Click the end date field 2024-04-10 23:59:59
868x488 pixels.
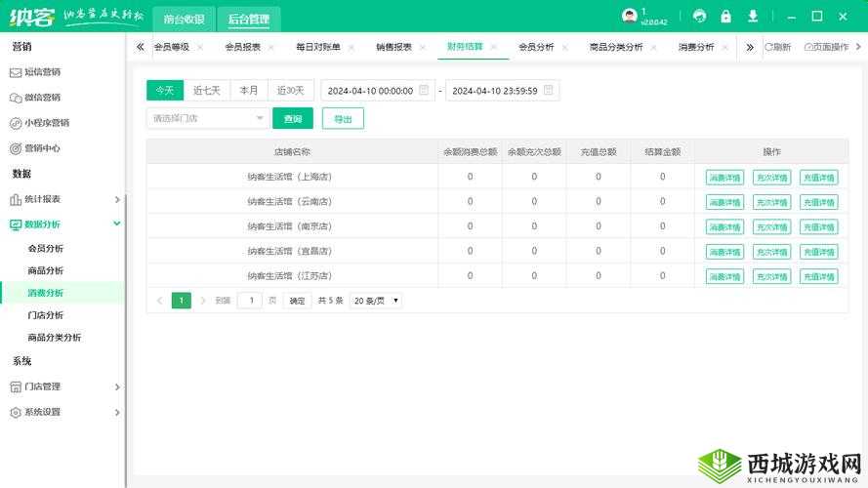pyautogui.click(x=502, y=90)
